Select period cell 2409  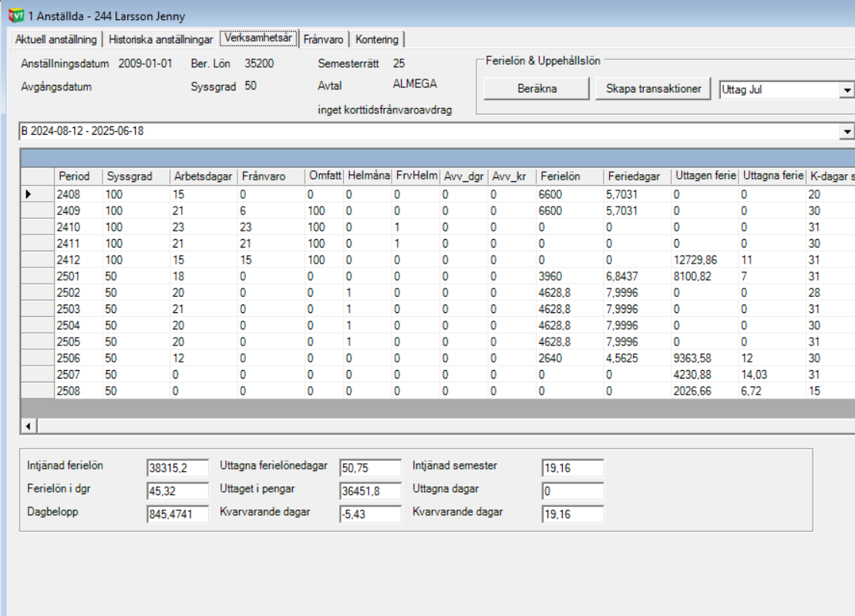pos(79,210)
